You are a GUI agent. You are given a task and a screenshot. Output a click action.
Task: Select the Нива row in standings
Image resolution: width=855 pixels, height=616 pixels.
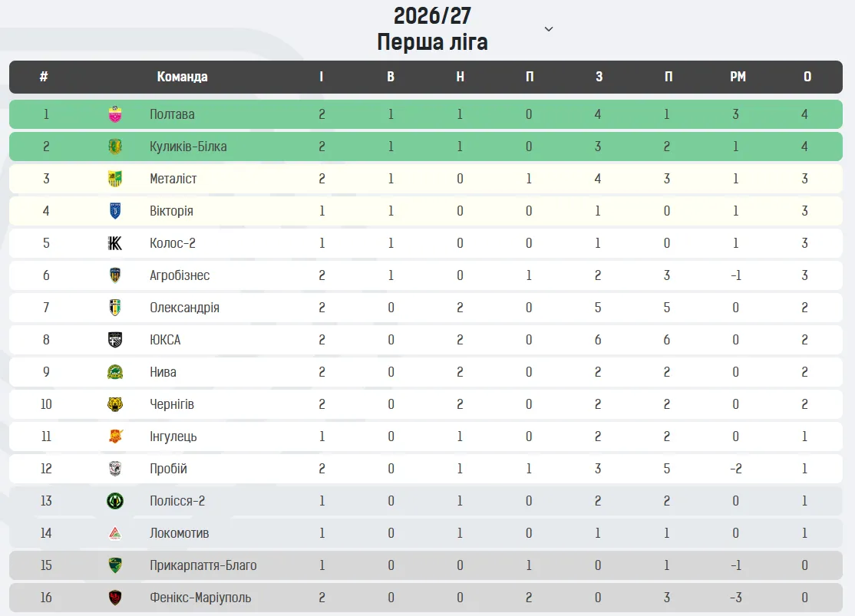point(426,372)
